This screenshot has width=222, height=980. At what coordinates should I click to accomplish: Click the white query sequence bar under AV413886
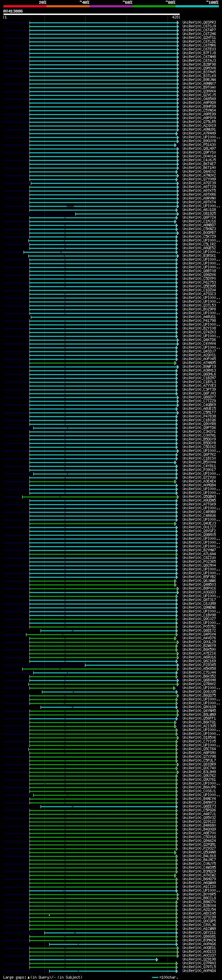point(92,14)
